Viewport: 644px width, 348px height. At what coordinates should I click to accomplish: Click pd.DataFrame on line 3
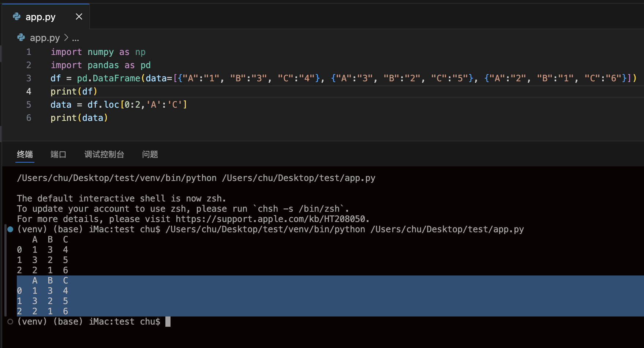tap(109, 78)
